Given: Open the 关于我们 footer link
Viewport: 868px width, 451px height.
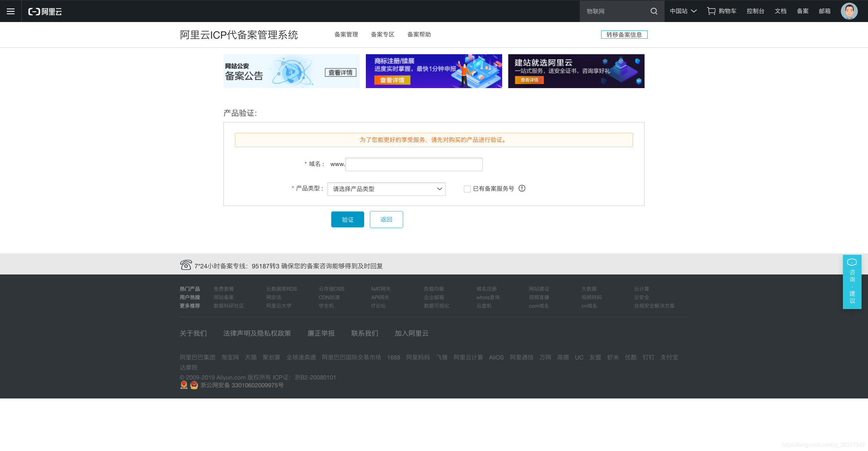Looking at the screenshot, I should [193, 333].
